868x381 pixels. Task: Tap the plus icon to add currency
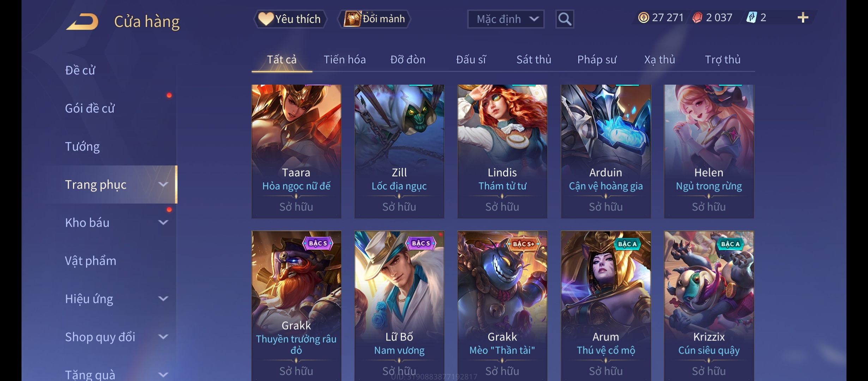[803, 18]
